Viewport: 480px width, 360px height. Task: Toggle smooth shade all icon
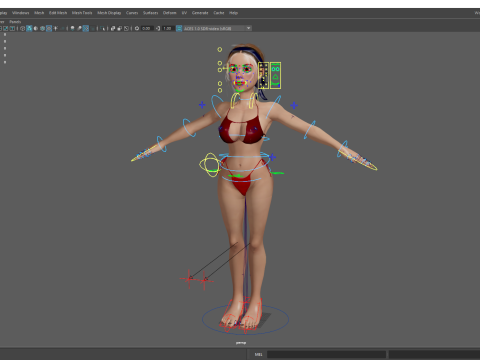coord(29,29)
